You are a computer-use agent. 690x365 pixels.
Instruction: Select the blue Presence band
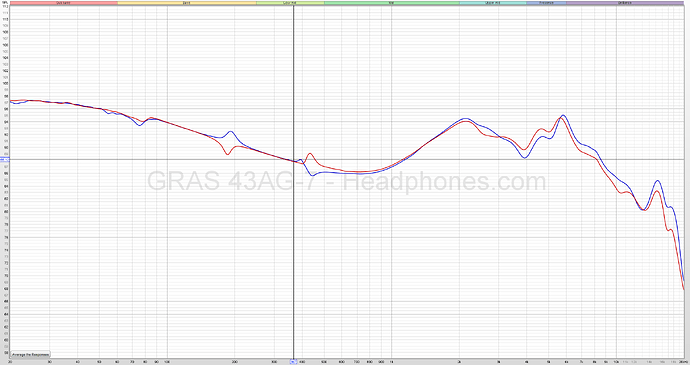coord(546,3)
